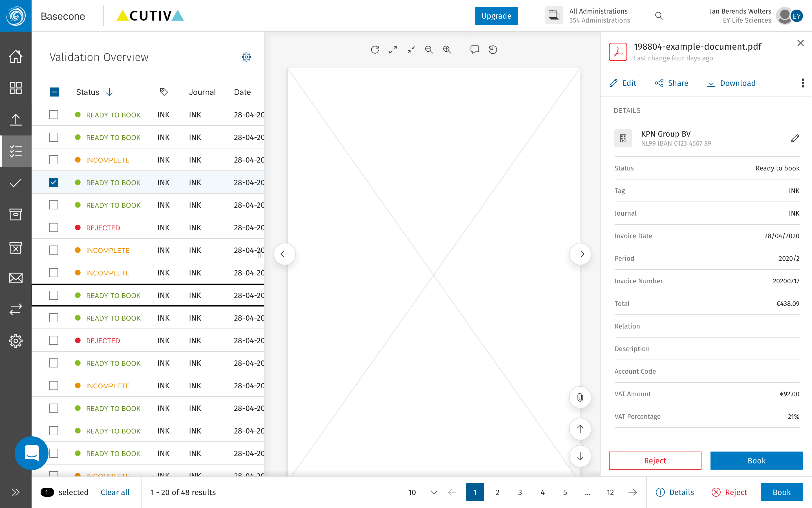Click Edit in document panel
This screenshot has height=508, width=812.
pos(623,83)
